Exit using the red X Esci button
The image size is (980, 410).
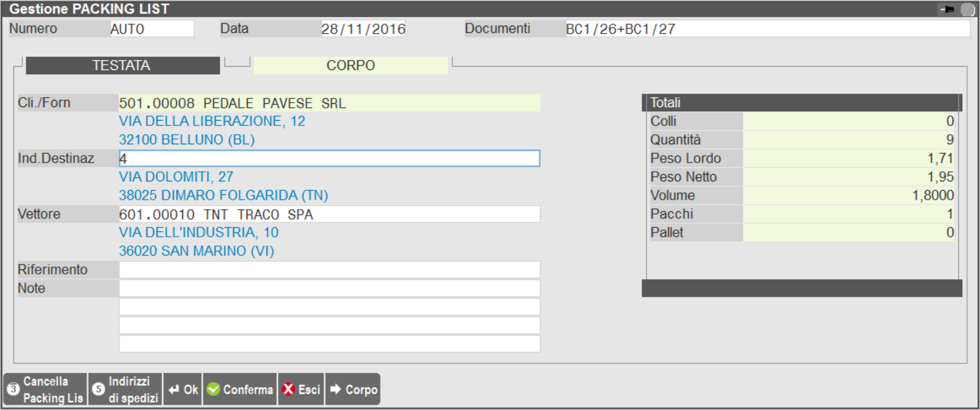tap(301, 390)
